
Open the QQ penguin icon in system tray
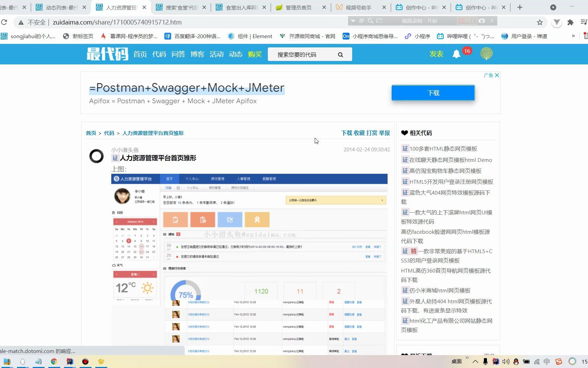(516, 362)
